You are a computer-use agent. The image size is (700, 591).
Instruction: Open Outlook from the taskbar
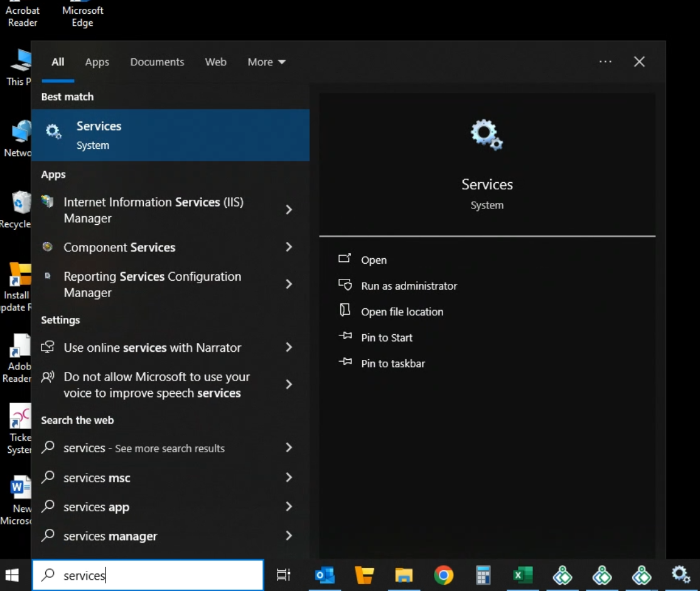point(325,575)
